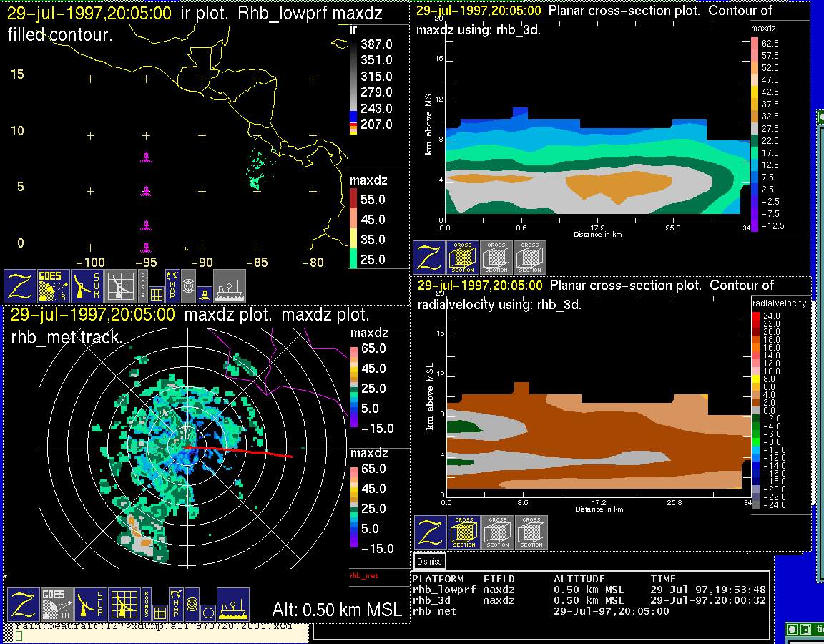
Task: Click the last gray Cross Section icon under maxdz contour
Action: [x=530, y=258]
